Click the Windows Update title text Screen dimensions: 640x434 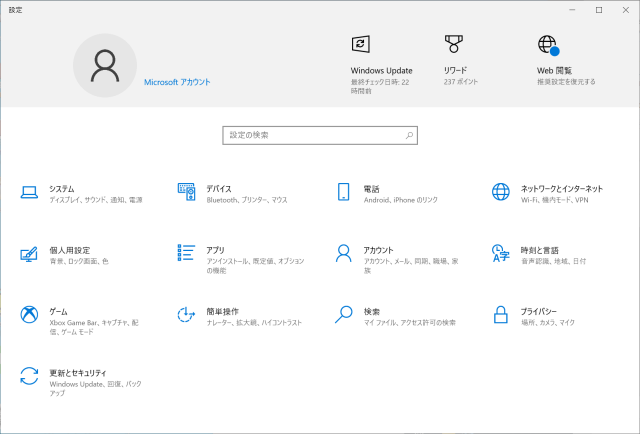tap(382, 70)
